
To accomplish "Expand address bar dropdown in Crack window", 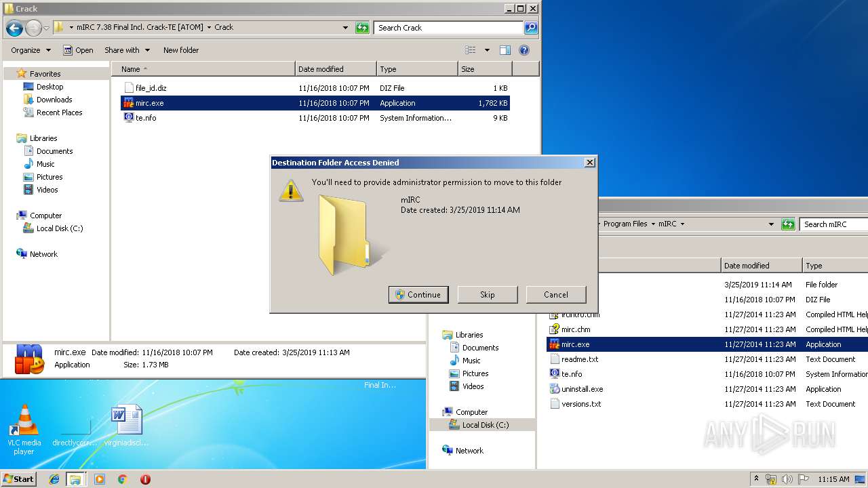I will pos(346,28).
